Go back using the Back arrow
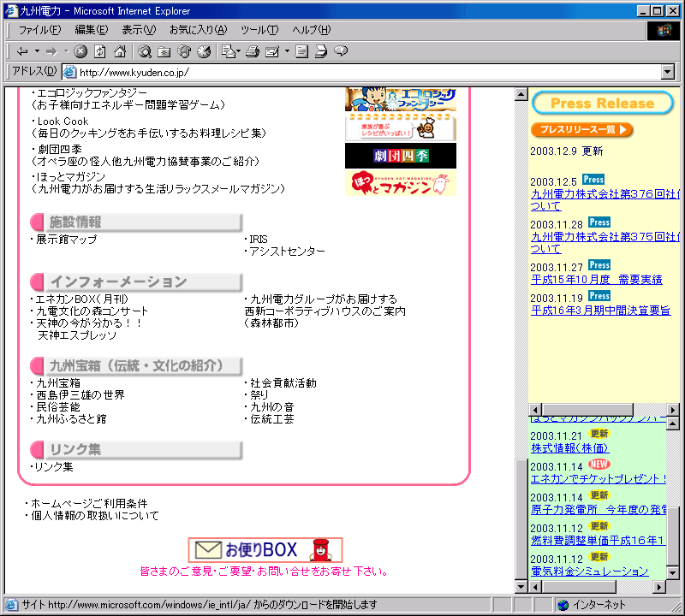The image size is (685, 616). pos(22,51)
